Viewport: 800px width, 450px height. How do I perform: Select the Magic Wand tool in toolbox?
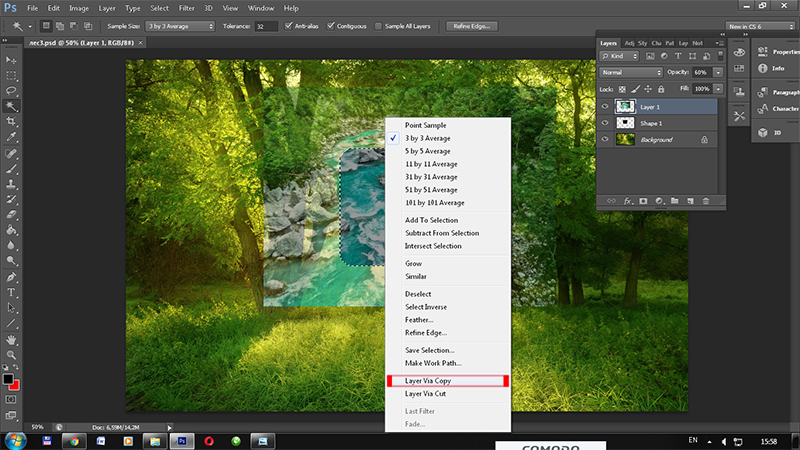click(x=11, y=106)
